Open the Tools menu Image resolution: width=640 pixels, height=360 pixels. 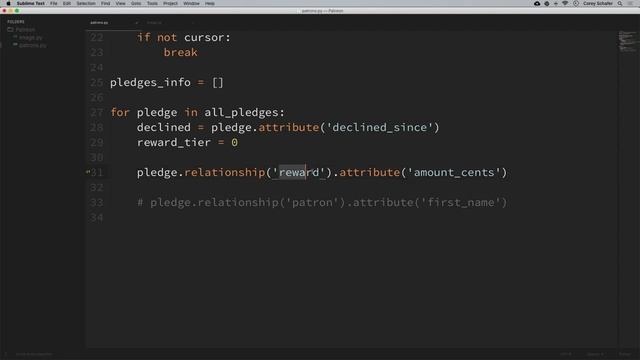point(152,3)
